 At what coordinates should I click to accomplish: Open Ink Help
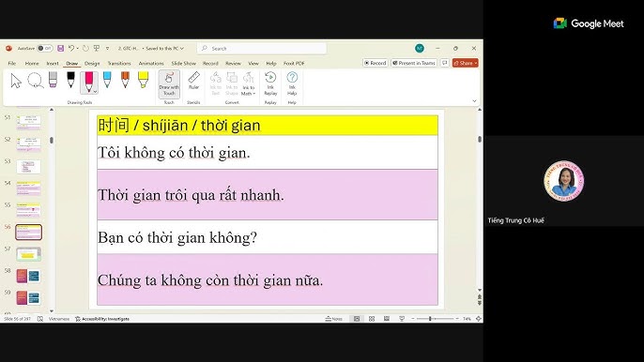[x=292, y=83]
